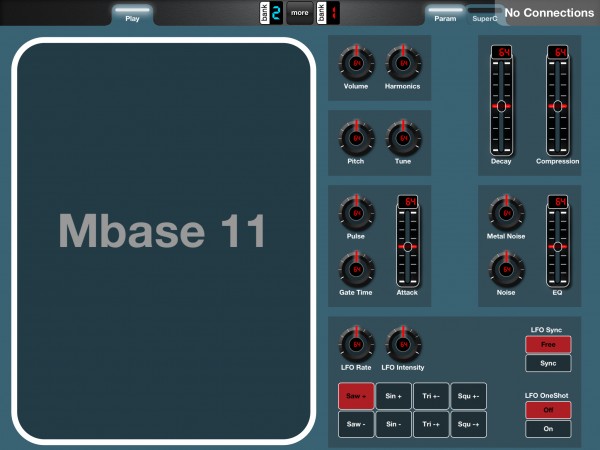Click the Compression value display
600x450 pixels.
click(558, 52)
